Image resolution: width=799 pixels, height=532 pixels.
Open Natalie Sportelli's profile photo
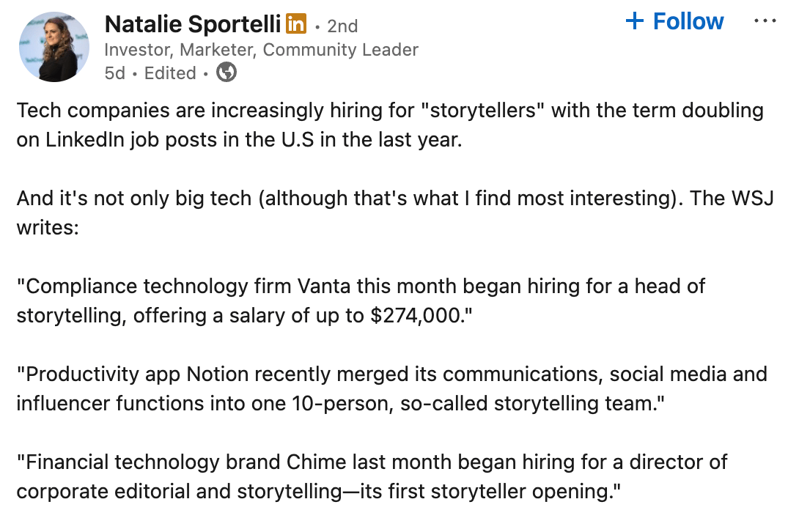click(x=54, y=47)
